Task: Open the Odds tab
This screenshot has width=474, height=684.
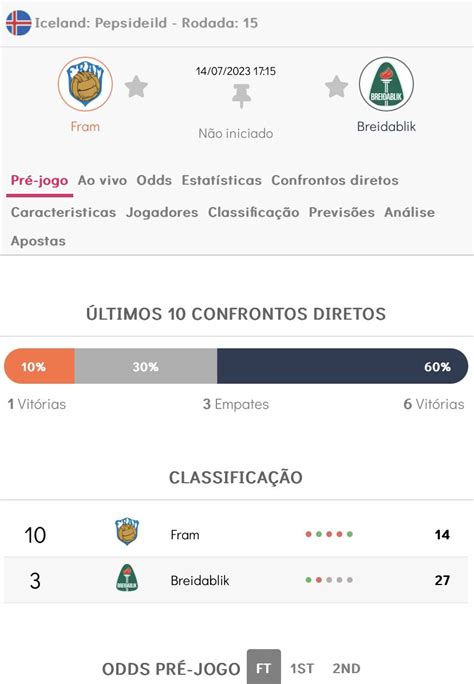Action: pyautogui.click(x=154, y=180)
